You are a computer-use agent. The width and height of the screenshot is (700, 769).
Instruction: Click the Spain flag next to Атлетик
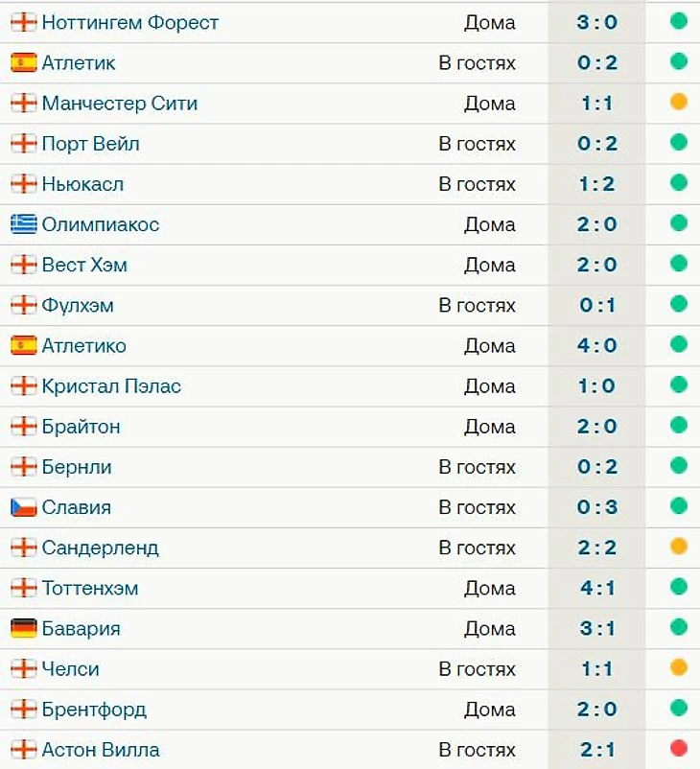(x=24, y=62)
